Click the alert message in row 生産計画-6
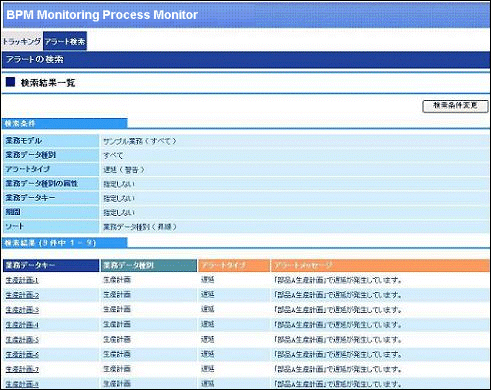This screenshot has width=491, height=390. point(337,355)
